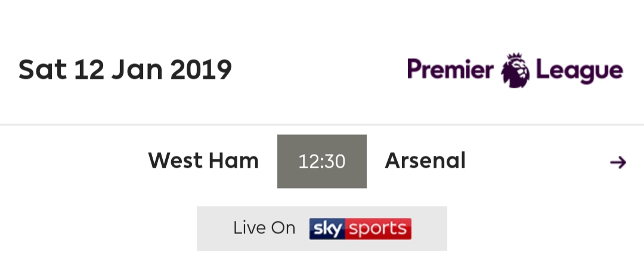Click the blue "sky" half of the logo

327,229
